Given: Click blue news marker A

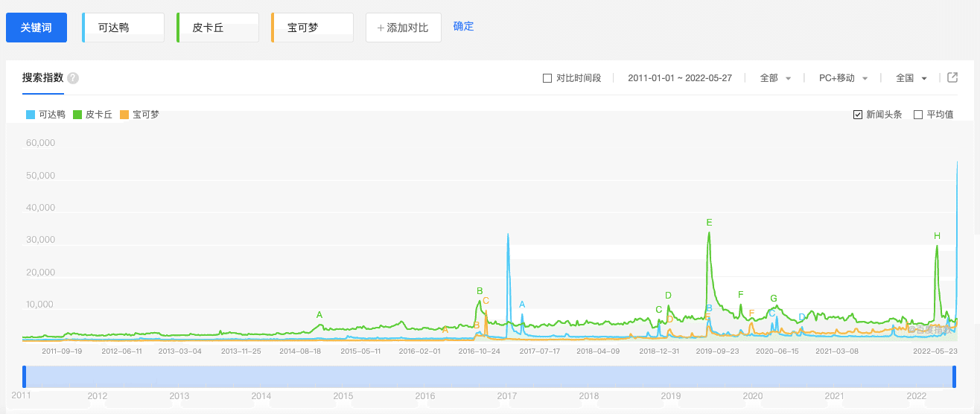Looking at the screenshot, I should point(522,305).
